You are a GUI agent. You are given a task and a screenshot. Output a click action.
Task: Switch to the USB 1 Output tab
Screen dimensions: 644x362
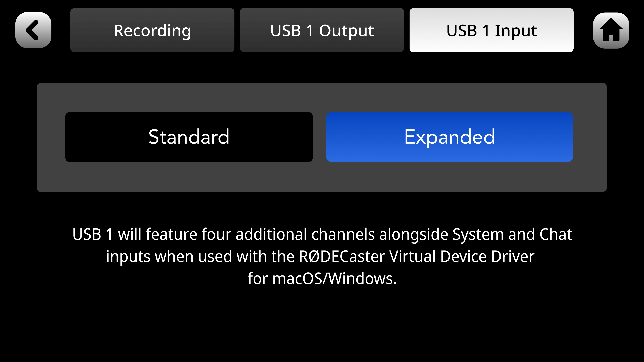[322, 30]
